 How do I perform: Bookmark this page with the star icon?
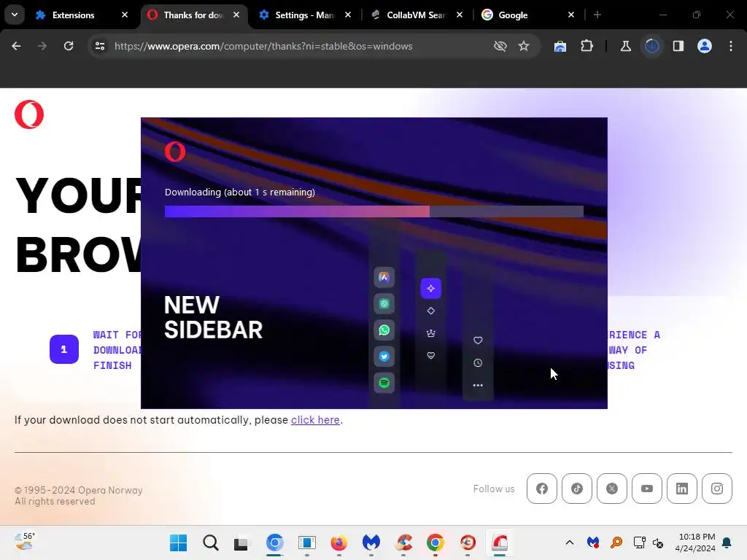pos(524,46)
